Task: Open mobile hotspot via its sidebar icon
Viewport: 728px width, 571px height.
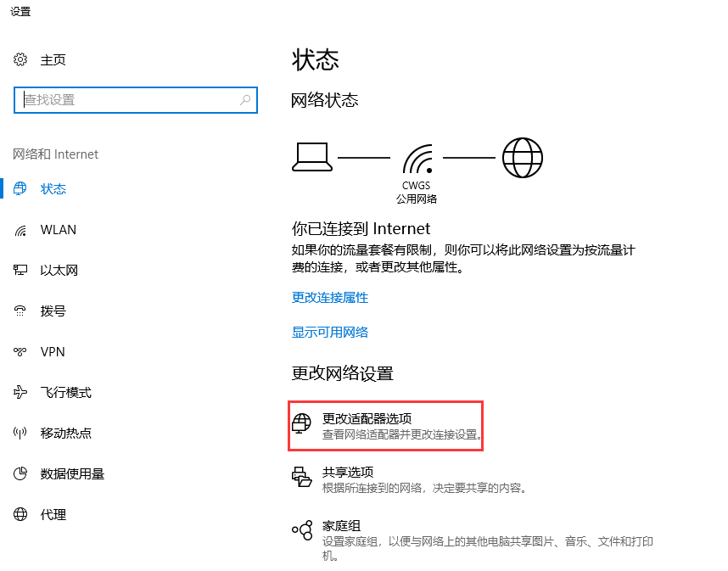Action: [19, 433]
